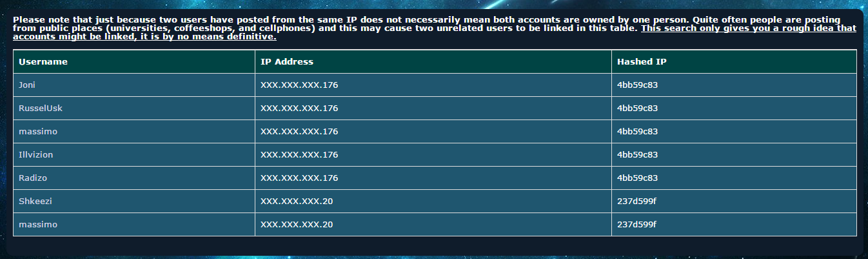This screenshot has width=868, height=259.
Task: Select the Illvizion username
Action: 36,155
